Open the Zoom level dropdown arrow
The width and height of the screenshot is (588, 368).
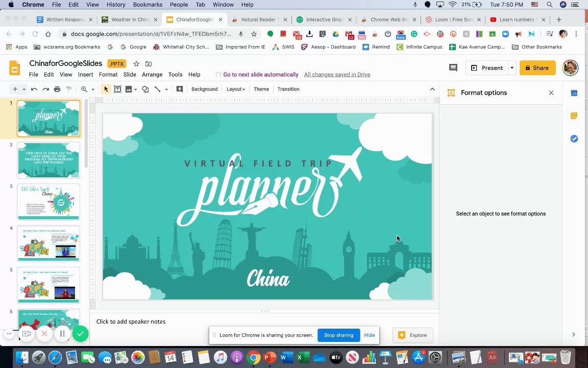(x=93, y=89)
